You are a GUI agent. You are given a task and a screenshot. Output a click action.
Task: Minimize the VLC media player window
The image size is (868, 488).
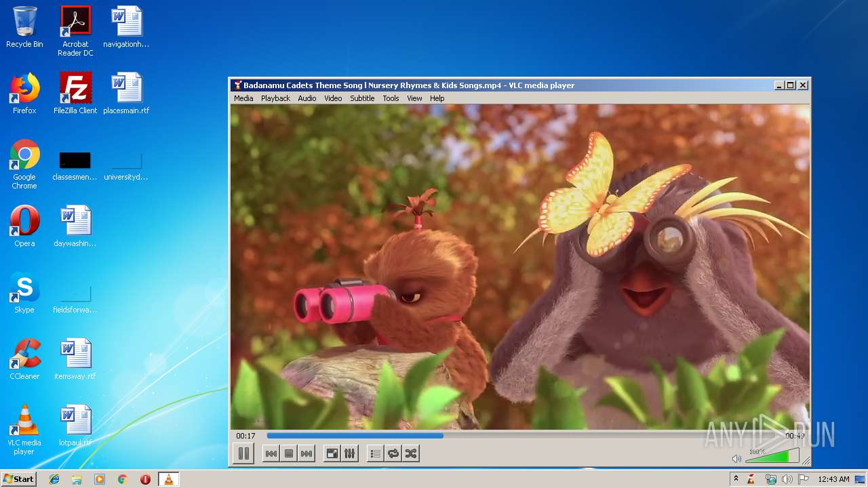coord(779,85)
